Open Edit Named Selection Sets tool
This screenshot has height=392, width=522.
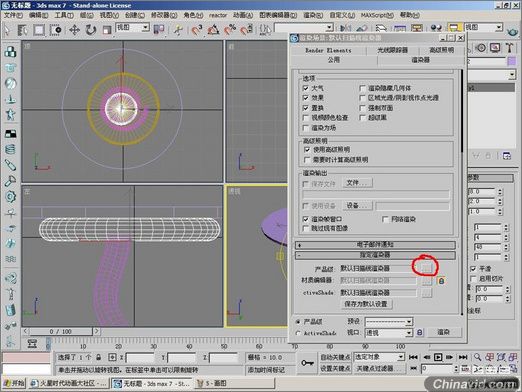click(265, 30)
